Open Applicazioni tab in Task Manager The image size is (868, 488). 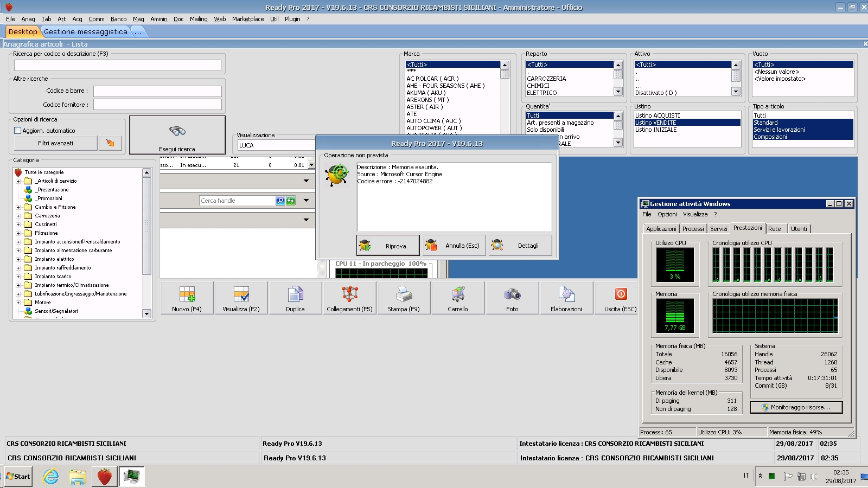(x=661, y=229)
